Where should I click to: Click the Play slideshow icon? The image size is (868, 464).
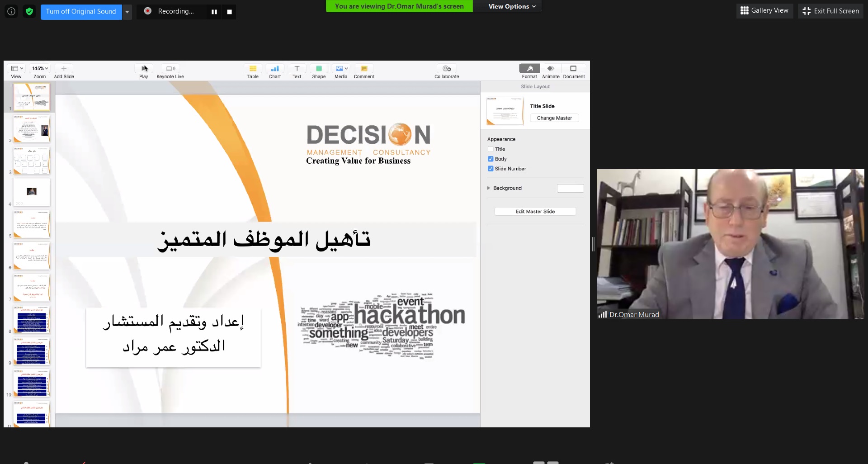tap(144, 69)
